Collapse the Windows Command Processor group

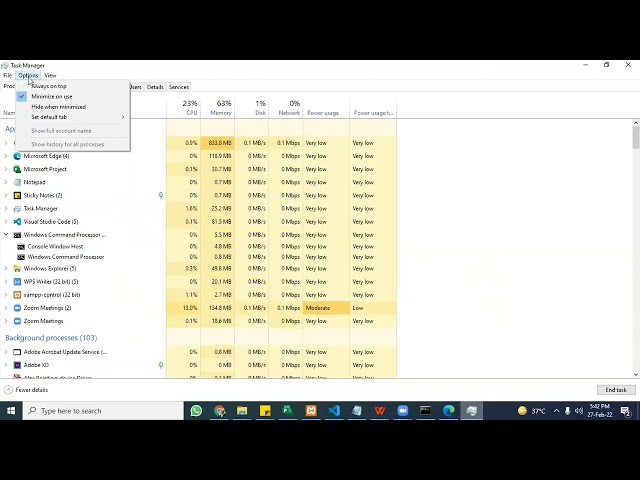coord(6,235)
